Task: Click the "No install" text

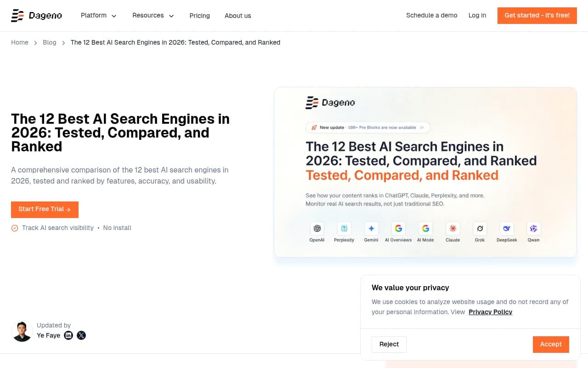Action: (117, 228)
